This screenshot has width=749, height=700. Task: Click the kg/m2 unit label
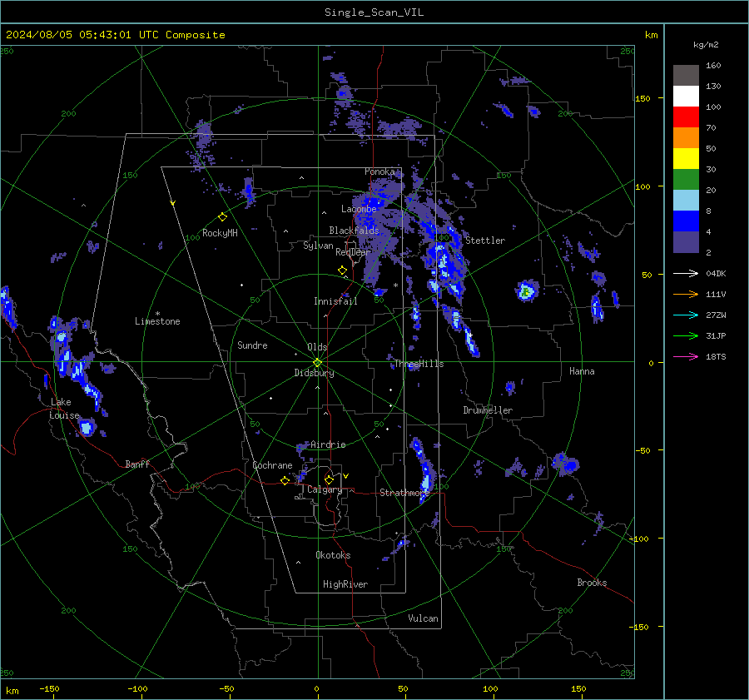click(706, 45)
